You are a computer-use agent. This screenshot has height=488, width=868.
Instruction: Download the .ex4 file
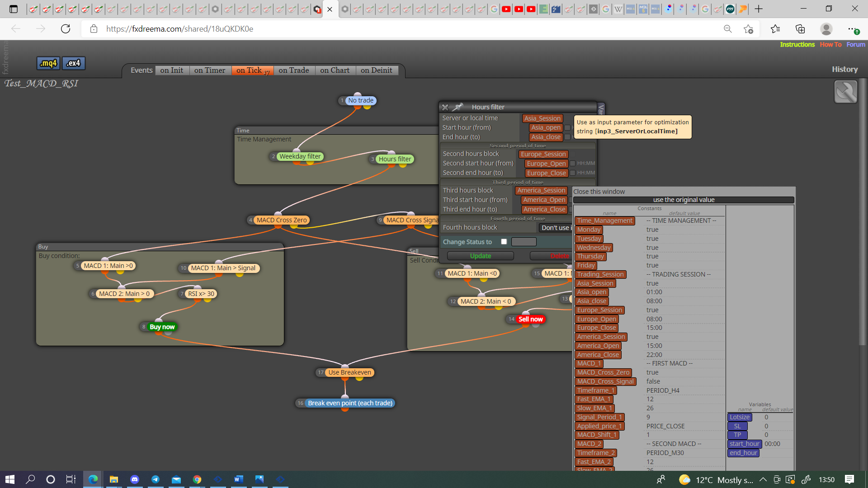click(x=73, y=63)
